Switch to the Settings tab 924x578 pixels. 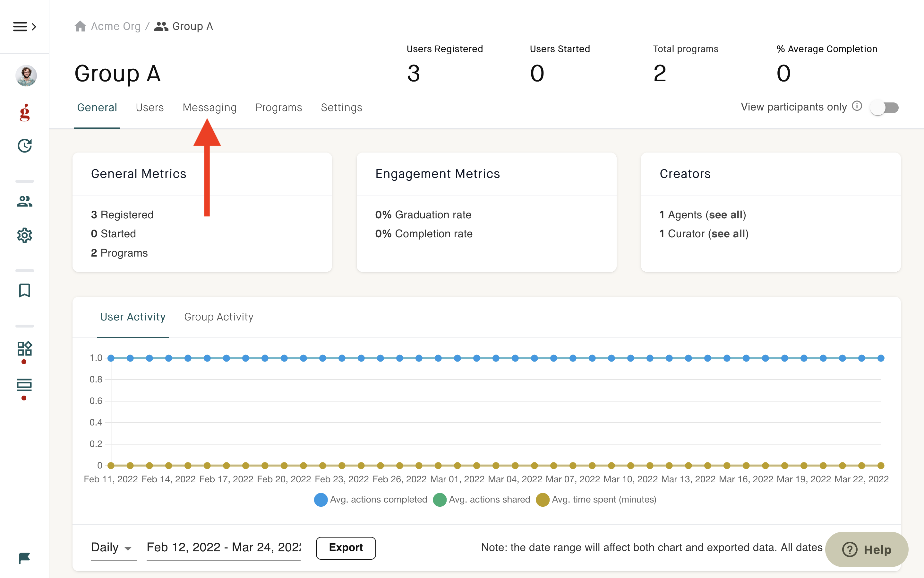[341, 108]
